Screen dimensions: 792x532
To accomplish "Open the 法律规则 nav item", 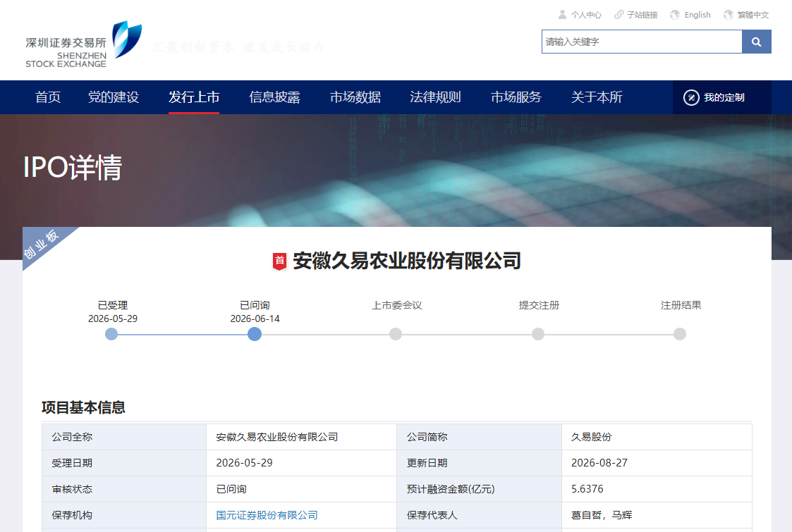I will click(435, 97).
